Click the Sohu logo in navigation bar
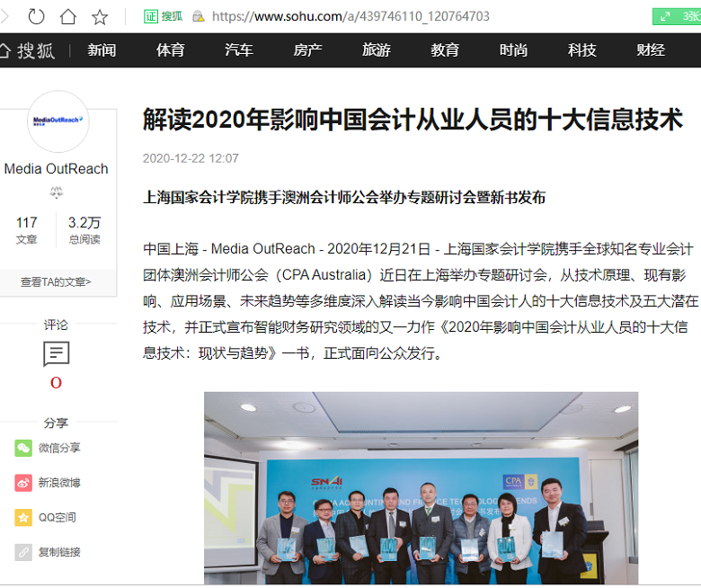This screenshot has height=588, width=701. pyautogui.click(x=29, y=50)
